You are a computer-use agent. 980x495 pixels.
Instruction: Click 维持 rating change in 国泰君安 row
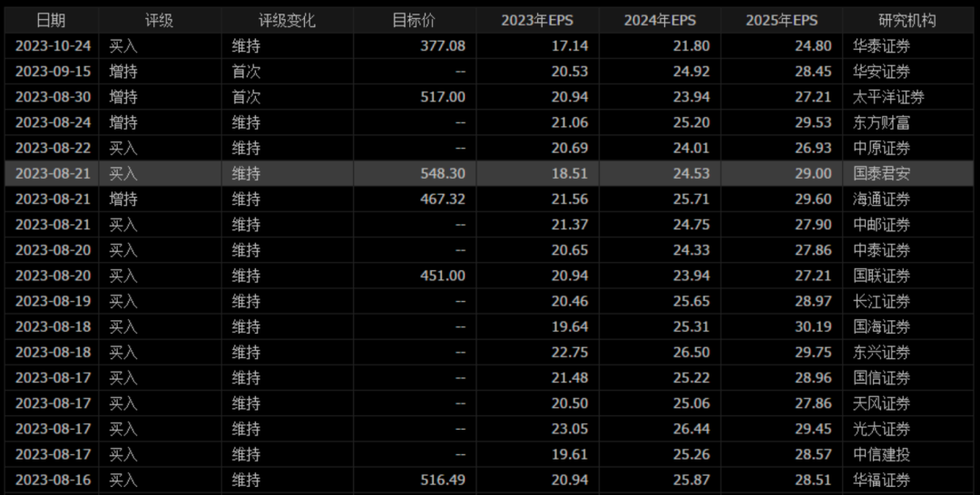click(x=246, y=173)
